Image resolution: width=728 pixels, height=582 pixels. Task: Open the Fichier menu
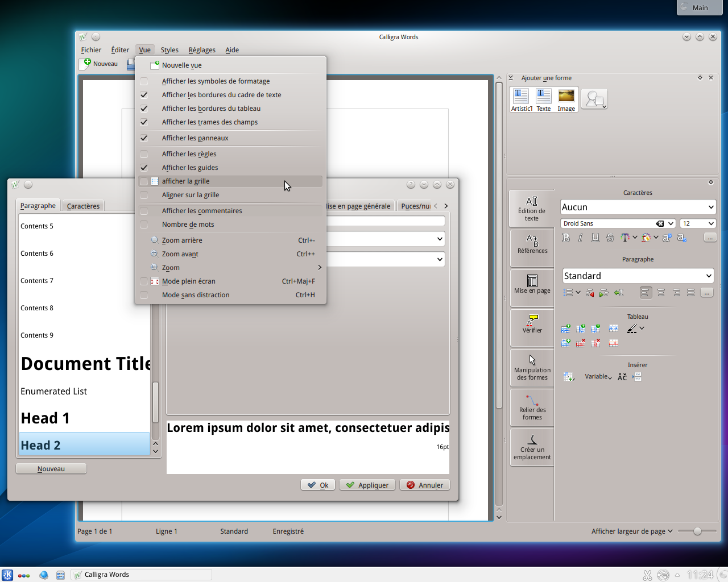[91, 50]
